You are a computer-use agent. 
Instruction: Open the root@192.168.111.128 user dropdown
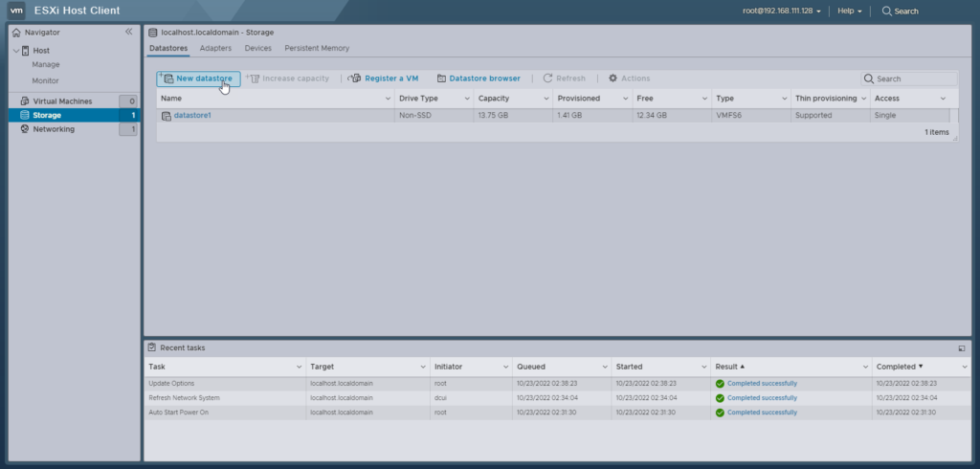[x=781, y=11]
